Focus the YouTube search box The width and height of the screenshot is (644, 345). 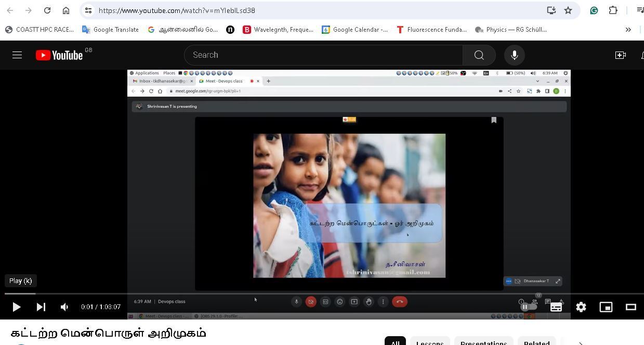323,55
